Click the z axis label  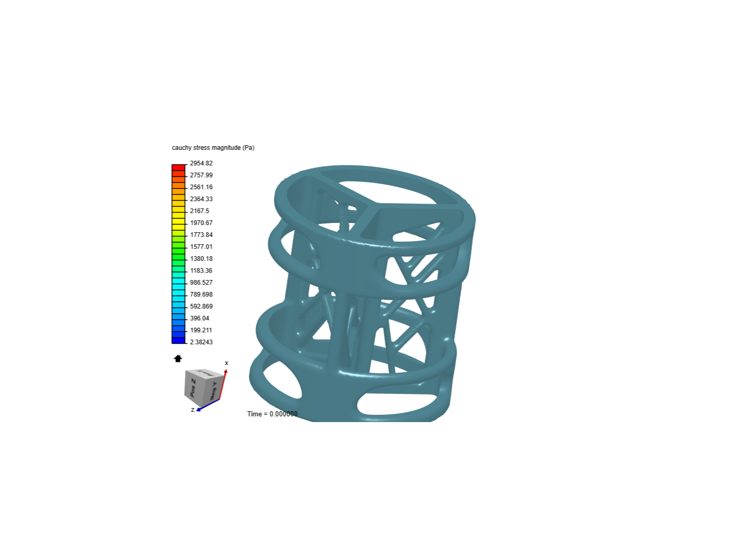click(x=192, y=410)
